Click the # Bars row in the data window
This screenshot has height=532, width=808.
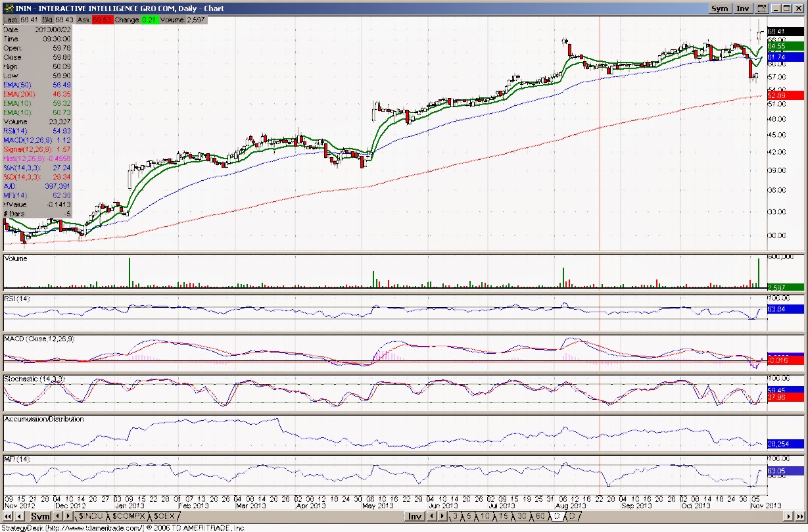pos(37,214)
